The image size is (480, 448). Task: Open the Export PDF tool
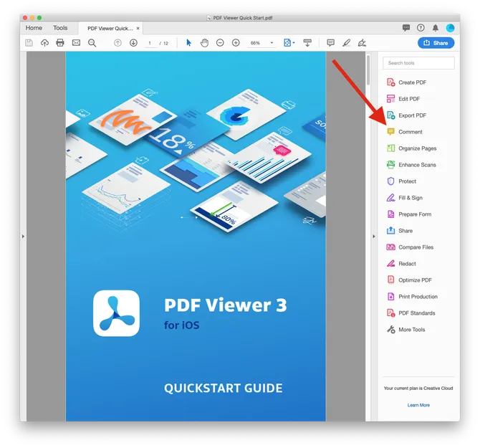(x=406, y=115)
